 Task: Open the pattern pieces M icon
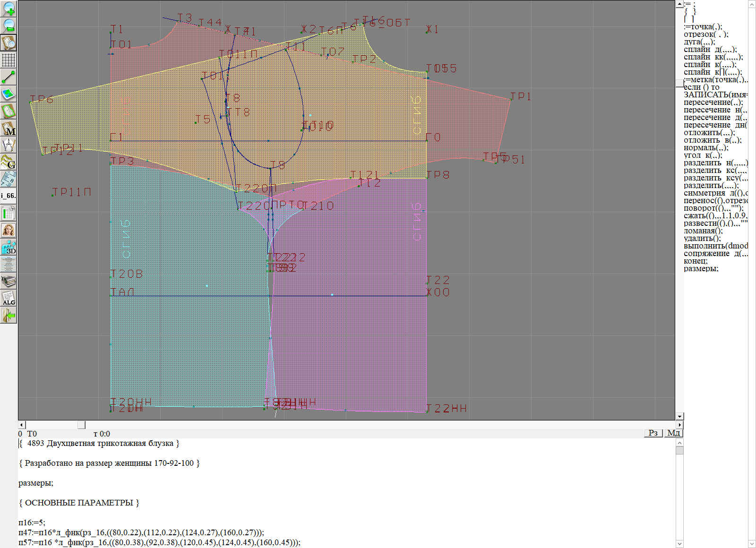9,128
